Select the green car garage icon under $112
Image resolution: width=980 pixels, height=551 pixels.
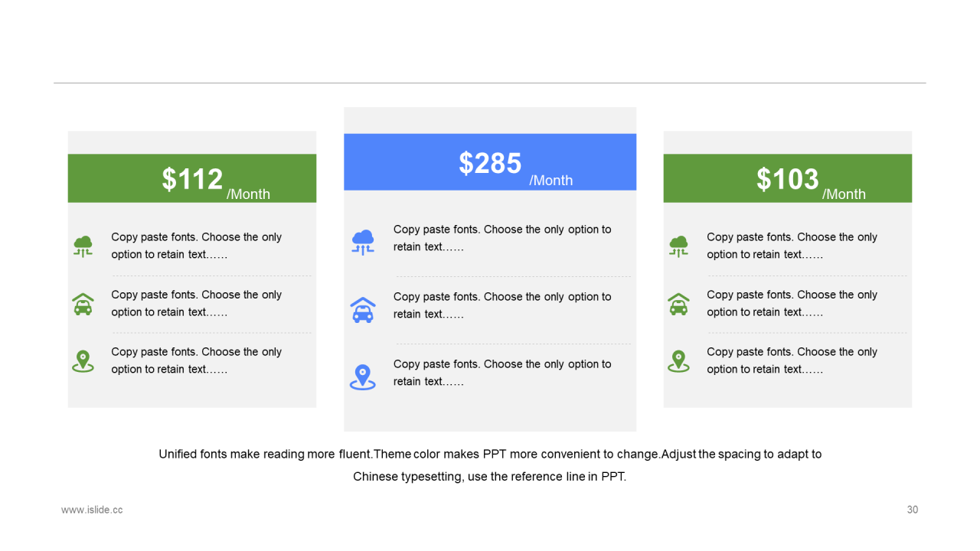point(83,304)
